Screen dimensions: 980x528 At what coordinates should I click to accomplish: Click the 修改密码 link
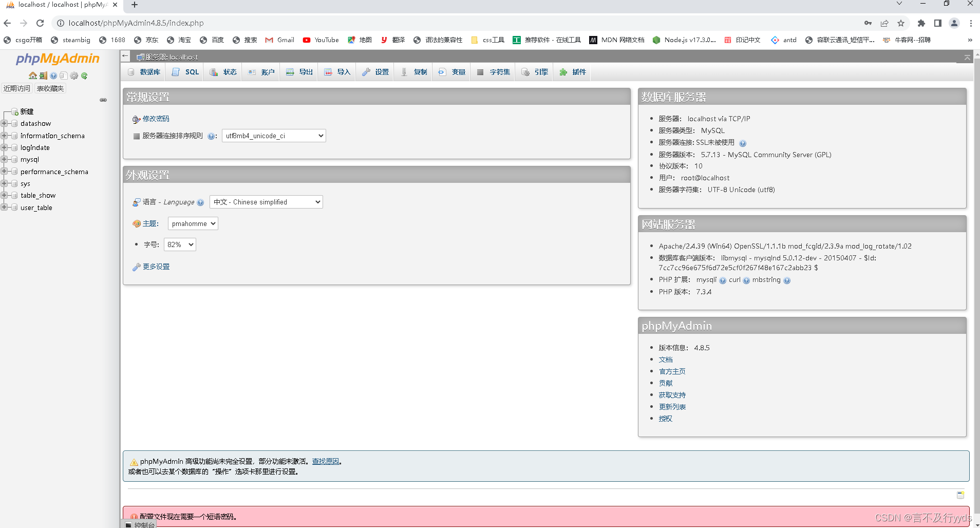156,119
